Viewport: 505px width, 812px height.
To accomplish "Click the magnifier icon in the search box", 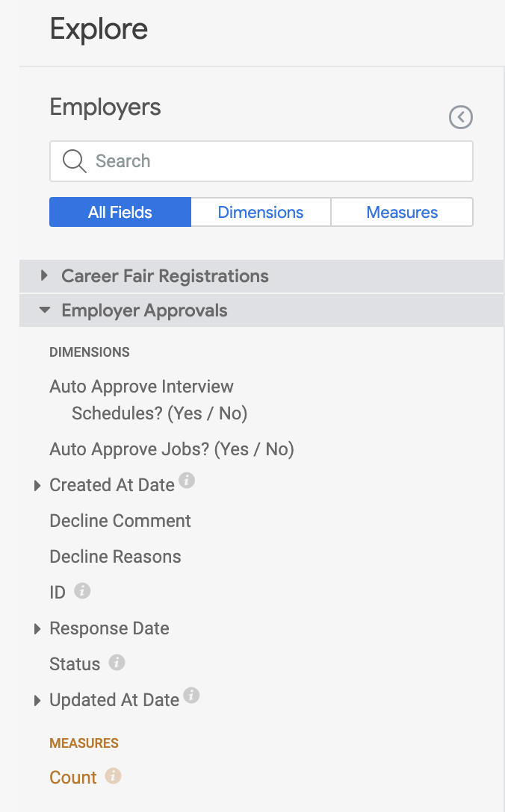I will click(x=74, y=161).
